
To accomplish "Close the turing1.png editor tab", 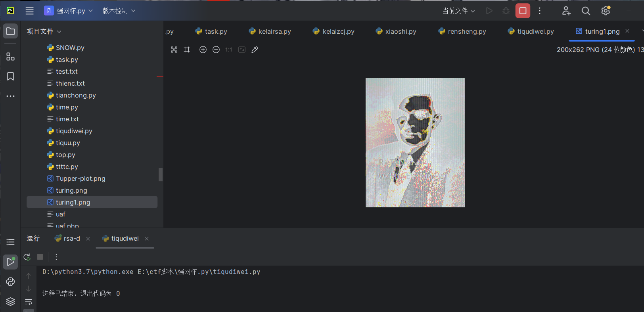I will 627,31.
